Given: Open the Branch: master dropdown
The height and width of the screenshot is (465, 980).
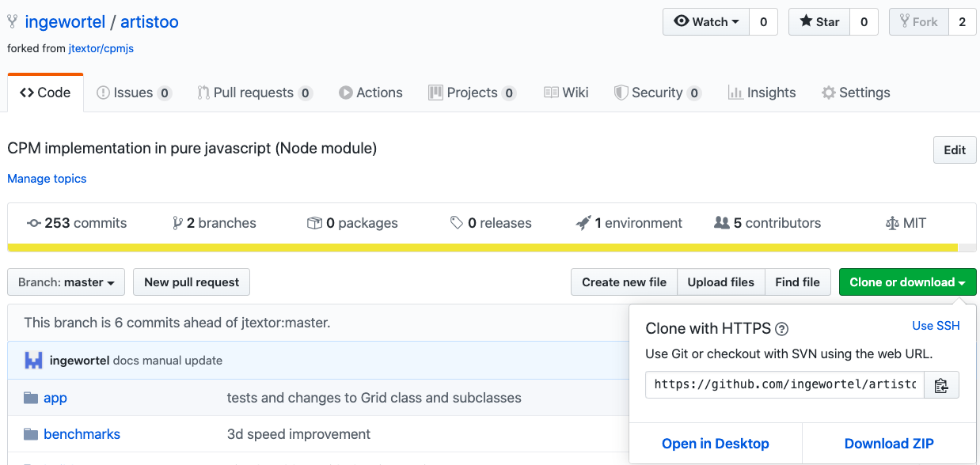Looking at the screenshot, I should 66,282.
